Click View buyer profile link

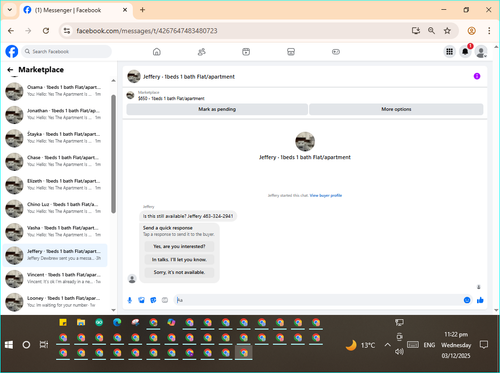pyautogui.click(x=326, y=196)
